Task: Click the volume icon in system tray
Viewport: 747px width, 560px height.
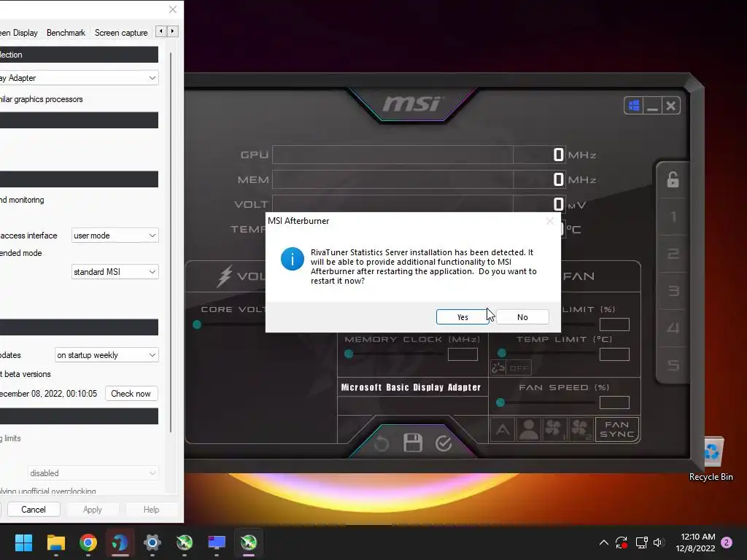Action: click(x=659, y=542)
